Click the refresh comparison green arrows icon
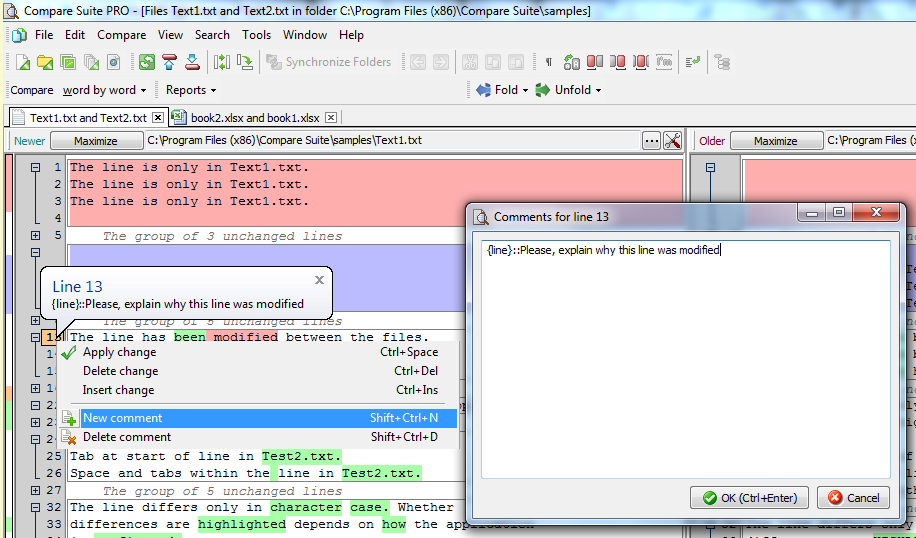916x538 pixels. (x=147, y=62)
